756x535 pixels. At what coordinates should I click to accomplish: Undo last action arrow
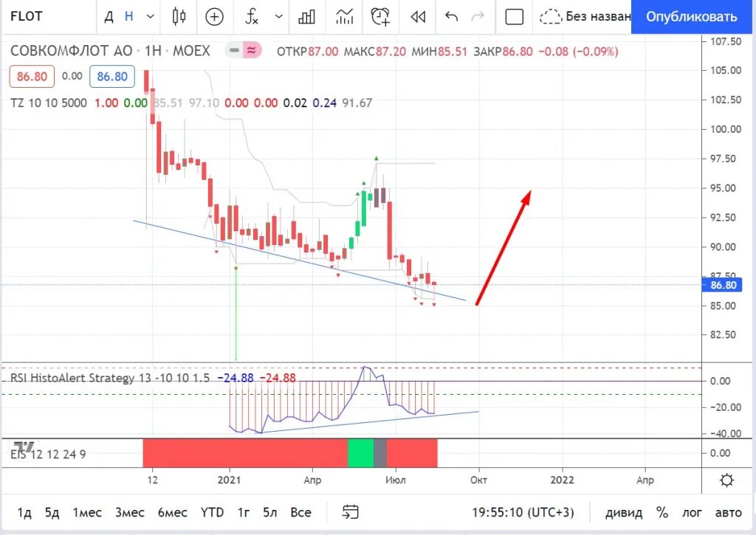click(451, 17)
